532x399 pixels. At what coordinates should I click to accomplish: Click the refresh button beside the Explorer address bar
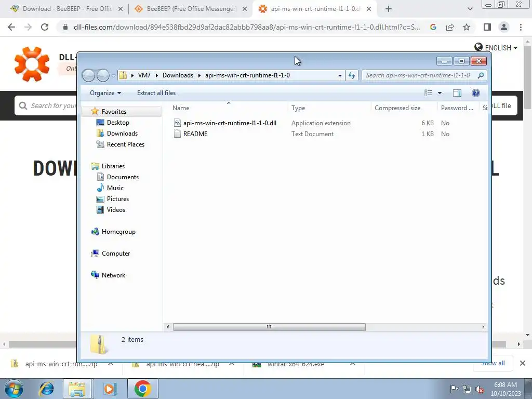pos(352,75)
